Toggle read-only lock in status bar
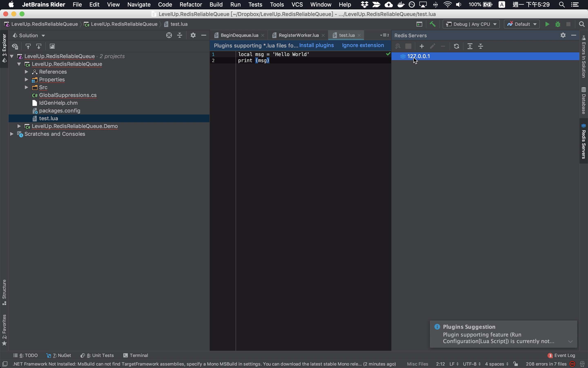Screen dimensions: 588x368 [x=516, y=364]
